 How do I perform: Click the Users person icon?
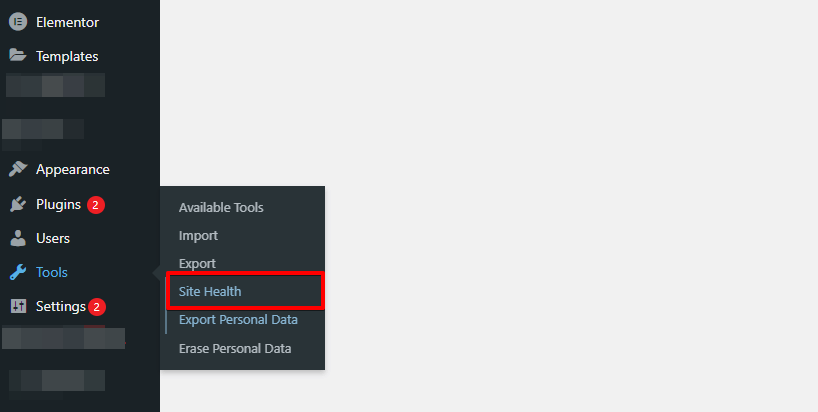tap(18, 238)
